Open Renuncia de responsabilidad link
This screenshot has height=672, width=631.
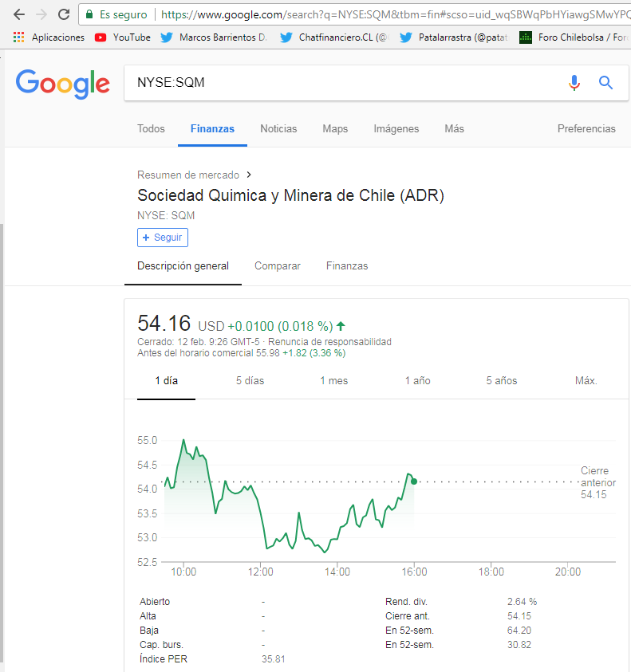329,341
